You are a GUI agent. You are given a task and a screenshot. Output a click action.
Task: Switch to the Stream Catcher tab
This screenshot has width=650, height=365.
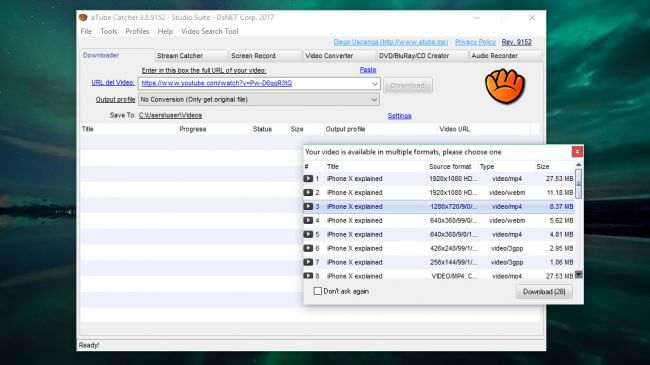[190, 56]
